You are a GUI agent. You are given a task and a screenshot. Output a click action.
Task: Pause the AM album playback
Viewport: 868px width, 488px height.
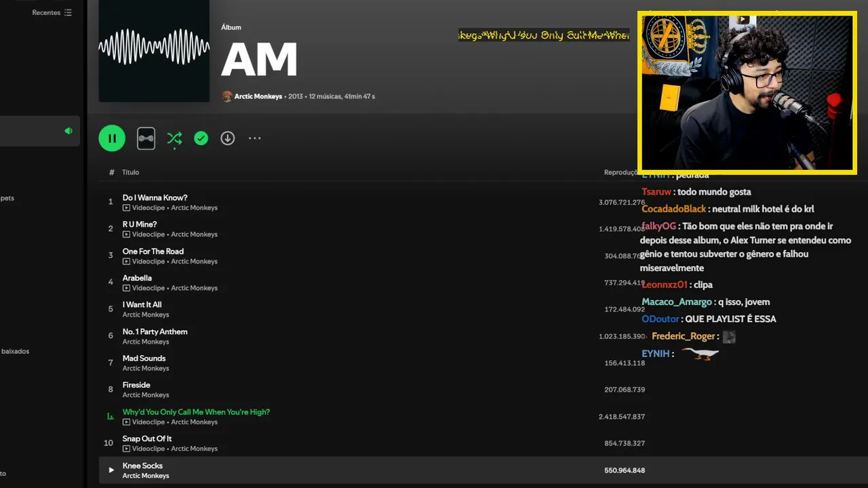click(x=112, y=138)
